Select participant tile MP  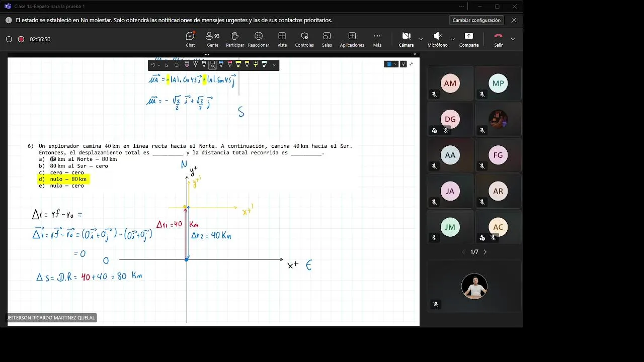pyautogui.click(x=498, y=83)
